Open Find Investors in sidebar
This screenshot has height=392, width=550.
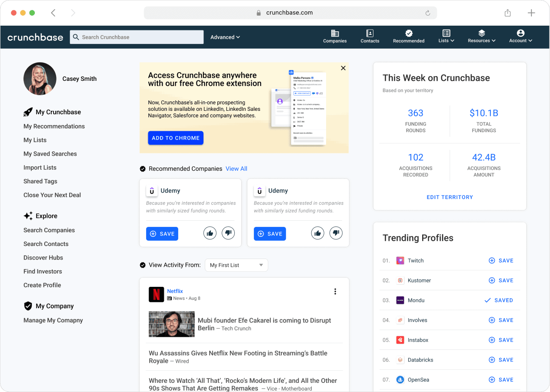pos(43,272)
